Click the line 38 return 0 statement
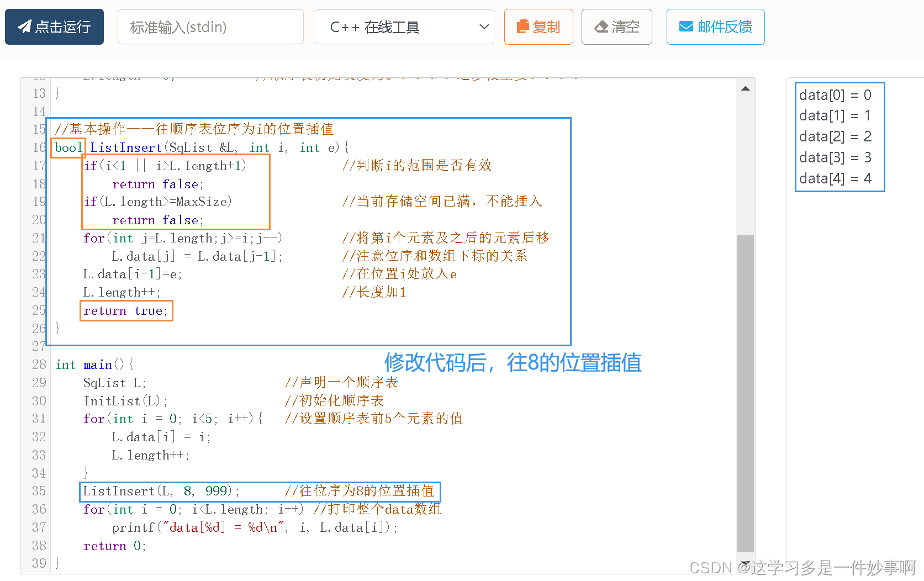This screenshot has height=581, width=924. coord(115,546)
